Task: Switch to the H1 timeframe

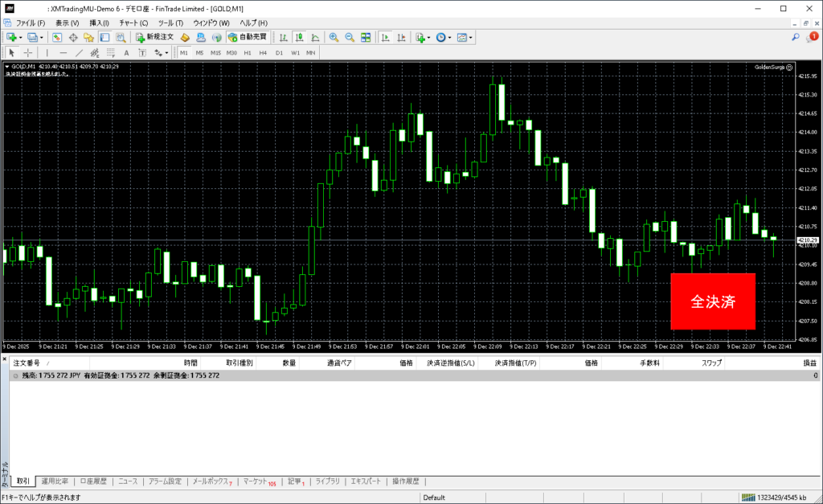Action: pyautogui.click(x=248, y=52)
